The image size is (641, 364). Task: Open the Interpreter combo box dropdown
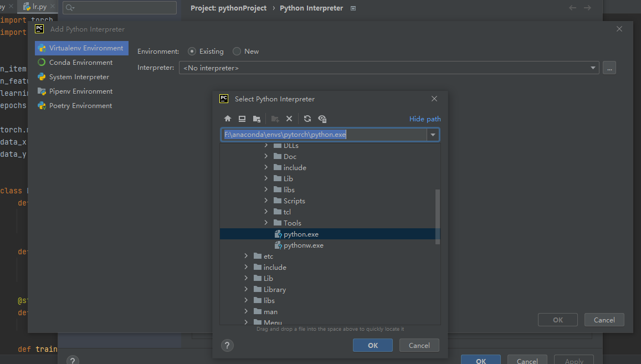click(x=593, y=68)
